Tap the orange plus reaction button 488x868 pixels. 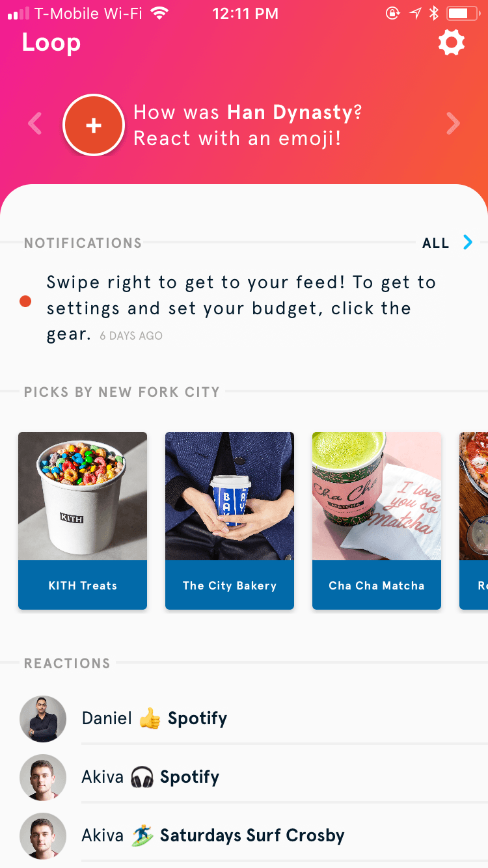94,126
